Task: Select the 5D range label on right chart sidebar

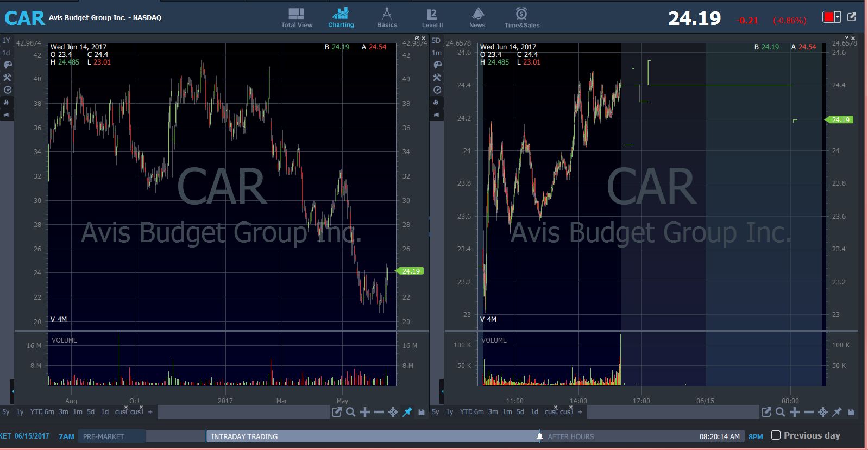Action: point(436,41)
